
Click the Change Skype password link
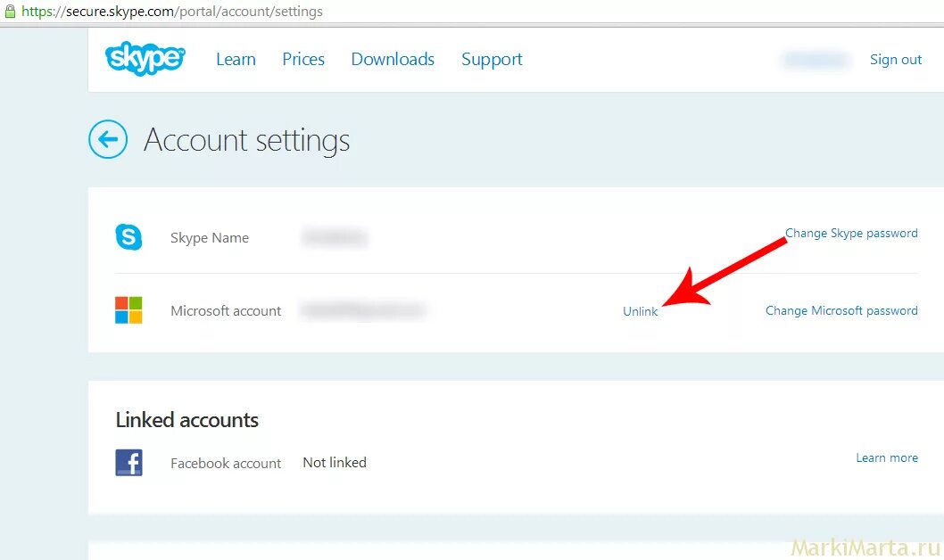(x=851, y=234)
